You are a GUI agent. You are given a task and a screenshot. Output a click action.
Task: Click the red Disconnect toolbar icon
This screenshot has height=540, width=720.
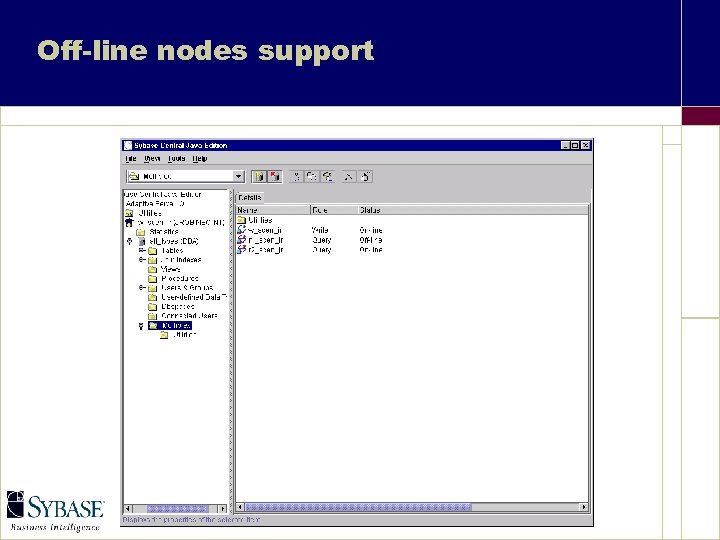pos(275,177)
